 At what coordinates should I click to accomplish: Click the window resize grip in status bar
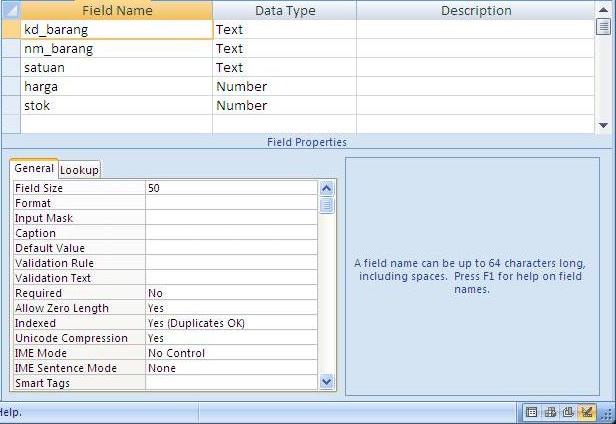(609, 414)
